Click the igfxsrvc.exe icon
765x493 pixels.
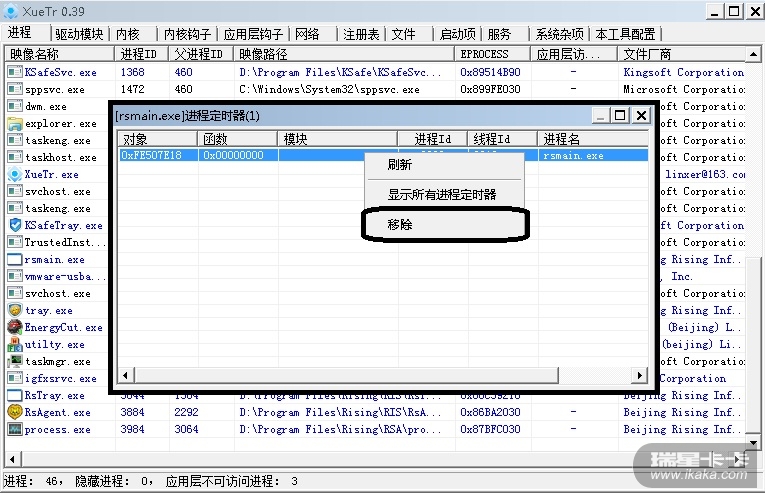(x=15, y=378)
